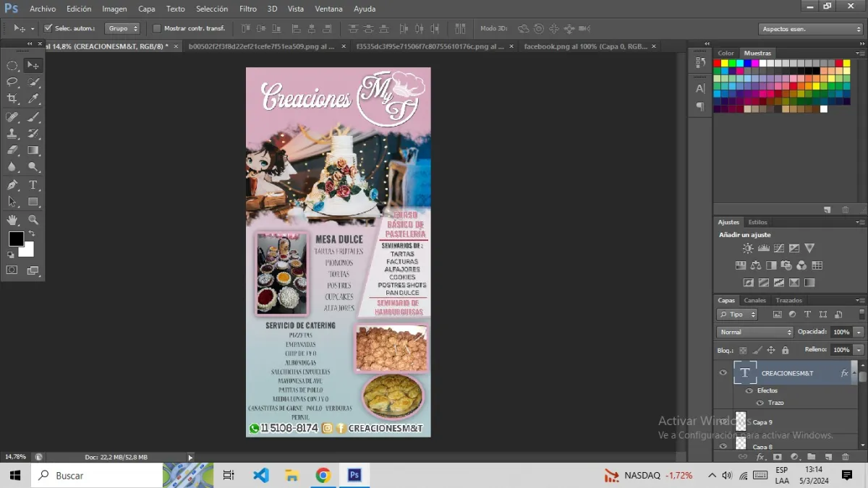868x488 pixels.
Task: Open the Filtro menu
Action: click(248, 9)
